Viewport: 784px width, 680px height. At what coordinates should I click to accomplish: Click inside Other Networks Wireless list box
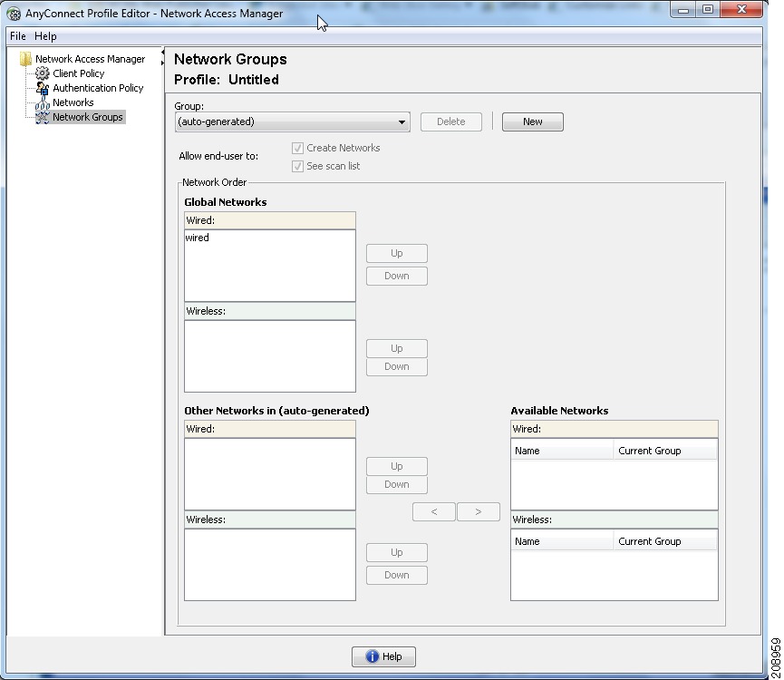coord(270,565)
